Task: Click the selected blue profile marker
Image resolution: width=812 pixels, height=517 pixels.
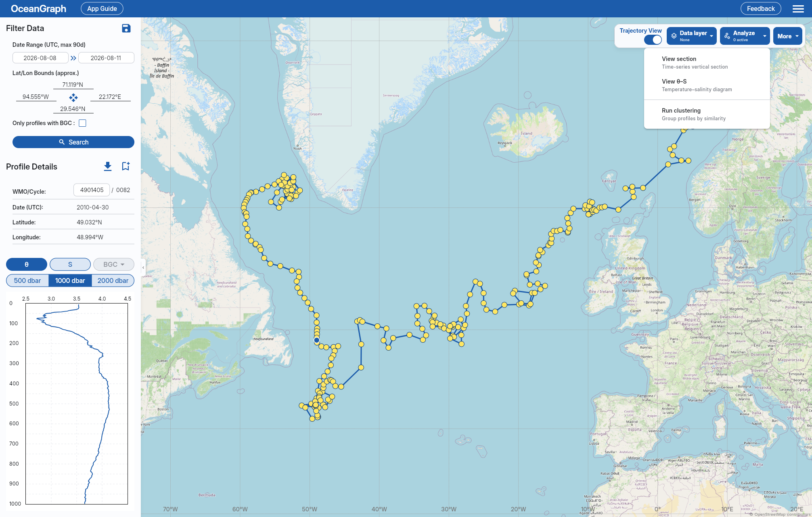Action: [x=317, y=340]
